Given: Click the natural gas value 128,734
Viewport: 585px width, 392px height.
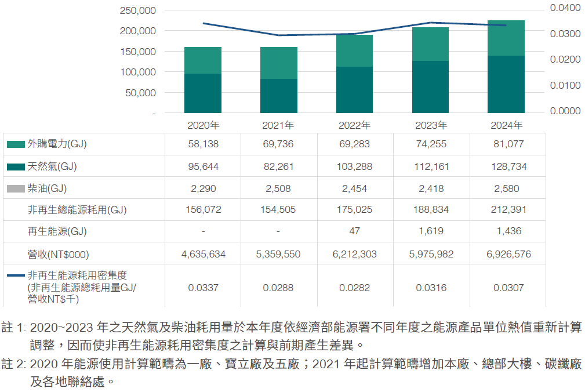Looking at the screenshot, I should tap(507, 166).
